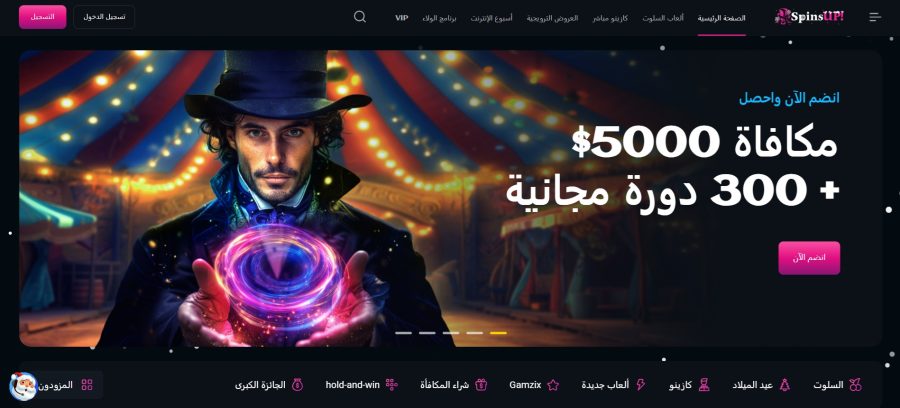Open شراء المكافأة gift icon category

pos(453,385)
